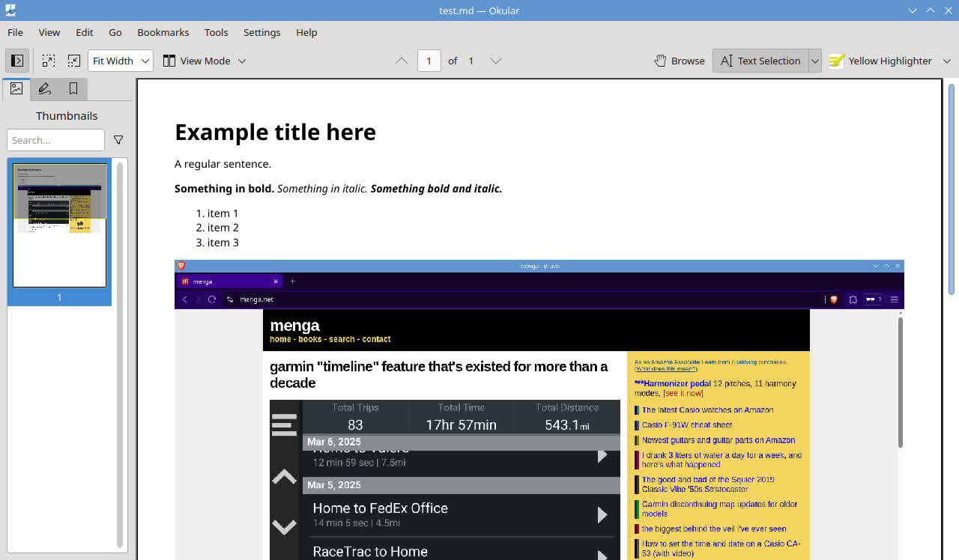Click the 'Something in bold.' text
This screenshot has width=959, height=560.
[225, 189]
